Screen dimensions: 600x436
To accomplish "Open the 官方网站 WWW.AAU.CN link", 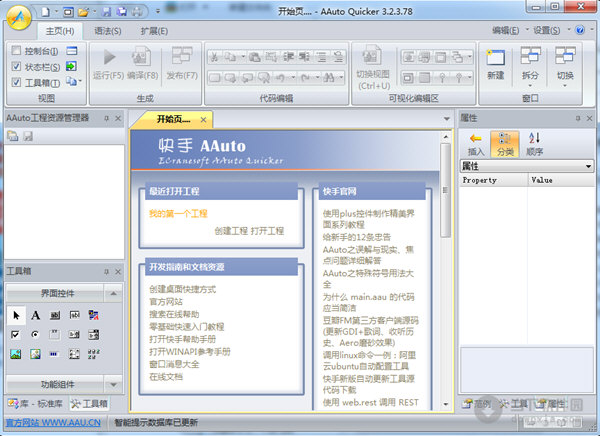I will 53,423.
